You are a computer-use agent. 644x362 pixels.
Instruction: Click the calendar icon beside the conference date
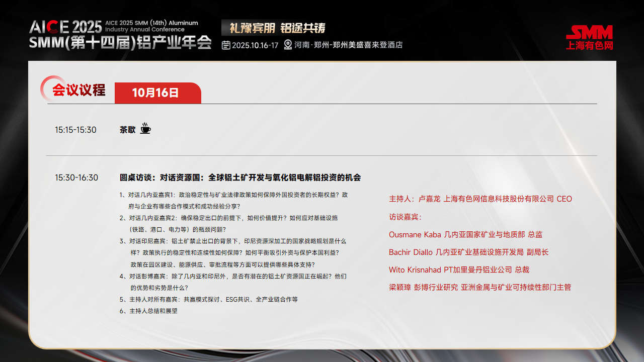pyautogui.click(x=226, y=45)
